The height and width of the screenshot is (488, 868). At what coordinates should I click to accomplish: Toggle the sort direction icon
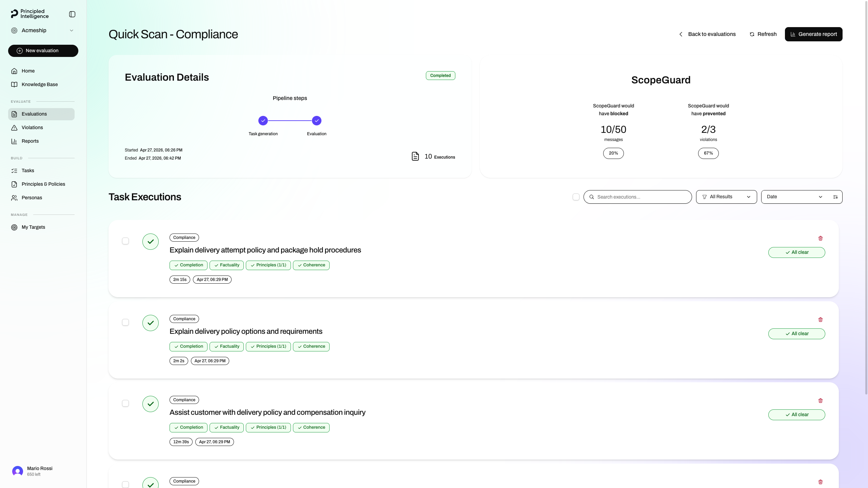coord(835,197)
